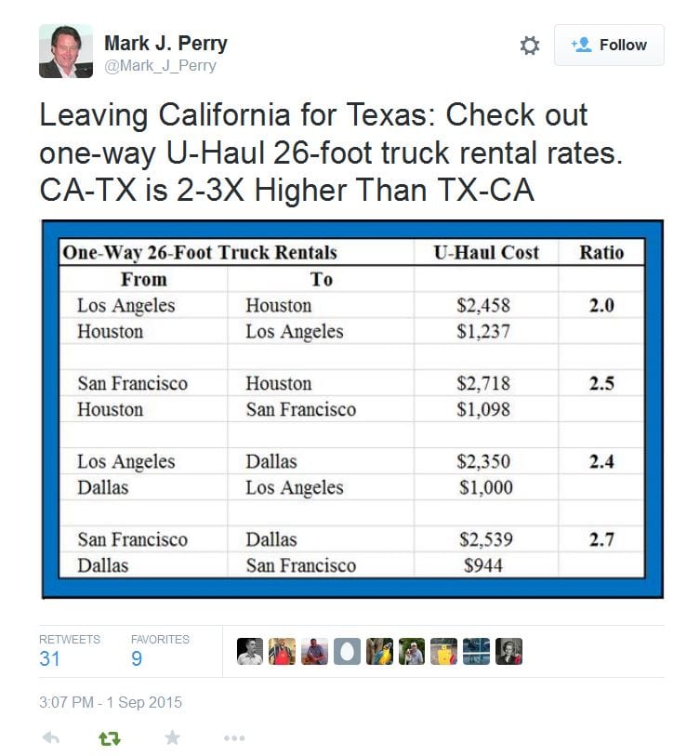Open the 3:07 PM - 1 Sep 2015 timestamp
This screenshot has height=756, width=700.
point(111,703)
